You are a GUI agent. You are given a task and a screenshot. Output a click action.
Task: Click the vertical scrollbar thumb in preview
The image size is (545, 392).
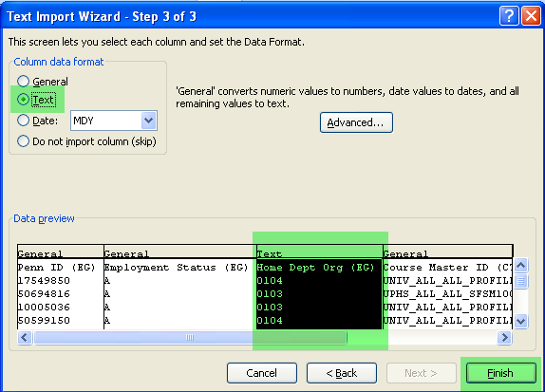[x=520, y=281]
